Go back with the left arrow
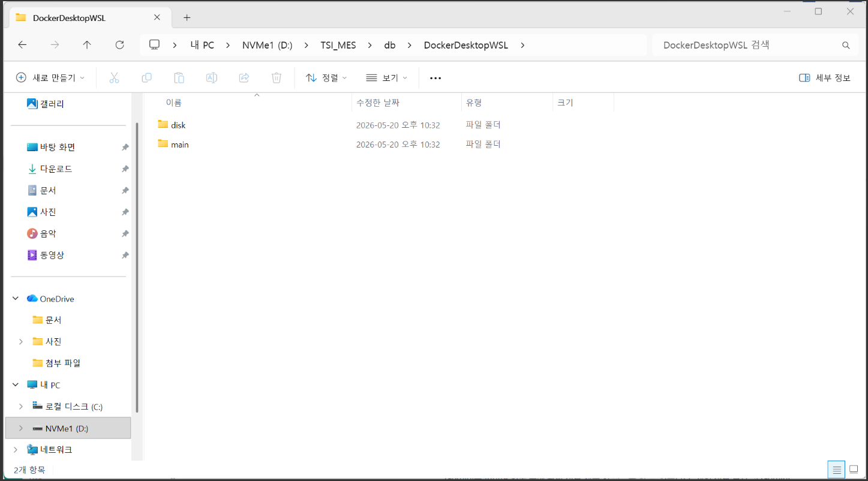Screen dimensions: 868x481 [22, 45]
